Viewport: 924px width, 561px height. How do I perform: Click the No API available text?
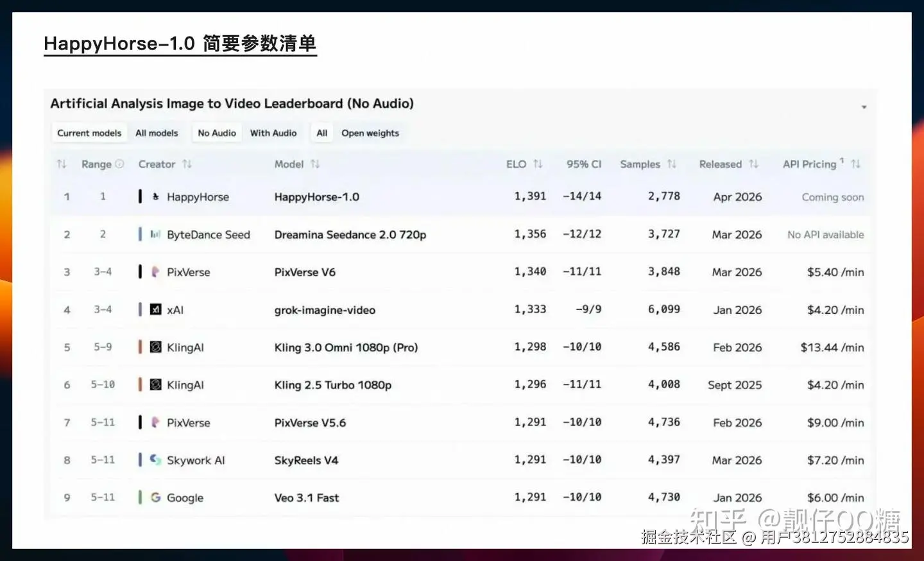(x=826, y=235)
